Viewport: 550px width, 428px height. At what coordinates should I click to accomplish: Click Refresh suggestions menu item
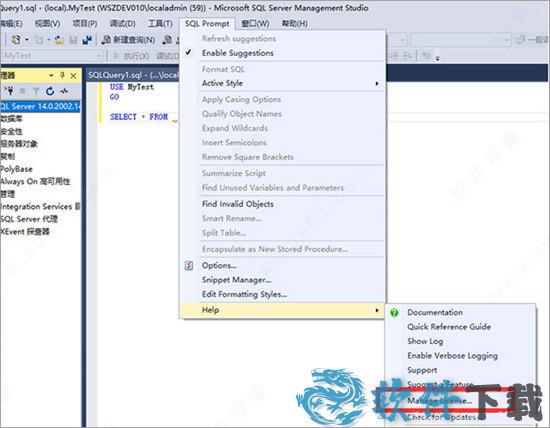[239, 39]
